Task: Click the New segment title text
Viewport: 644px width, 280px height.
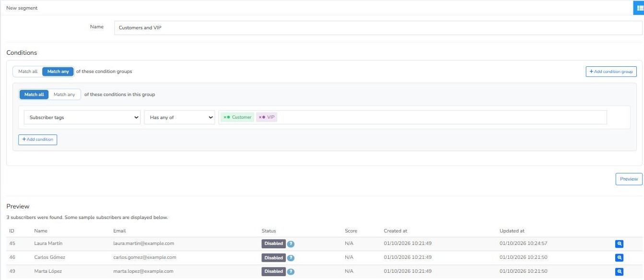Action: tap(22, 8)
